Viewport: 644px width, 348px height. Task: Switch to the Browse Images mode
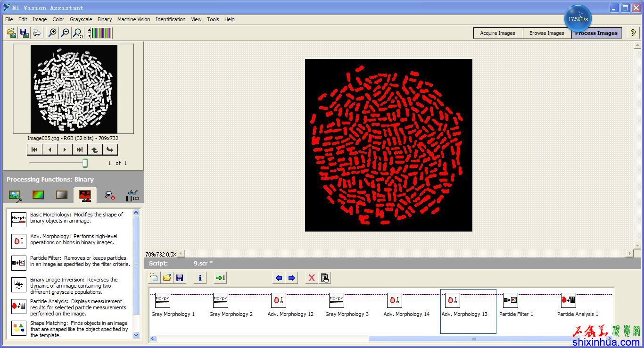pyautogui.click(x=546, y=33)
